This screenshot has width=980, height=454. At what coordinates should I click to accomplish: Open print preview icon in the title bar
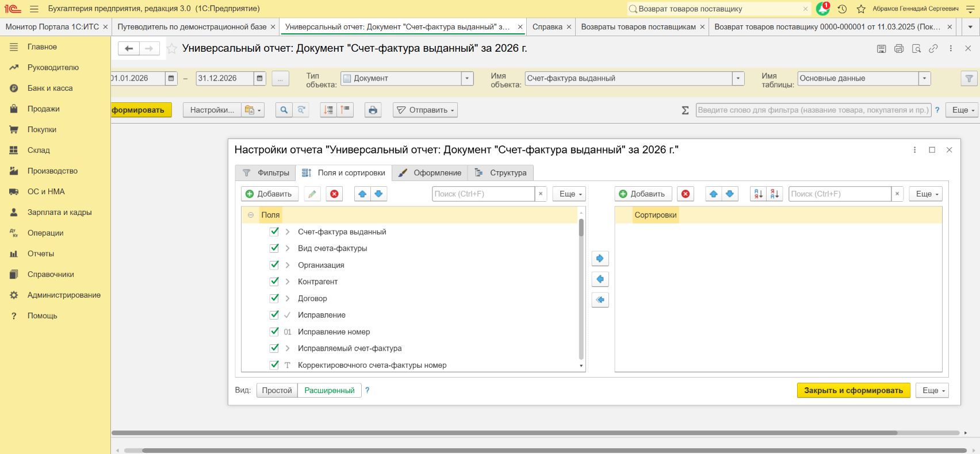point(916,49)
